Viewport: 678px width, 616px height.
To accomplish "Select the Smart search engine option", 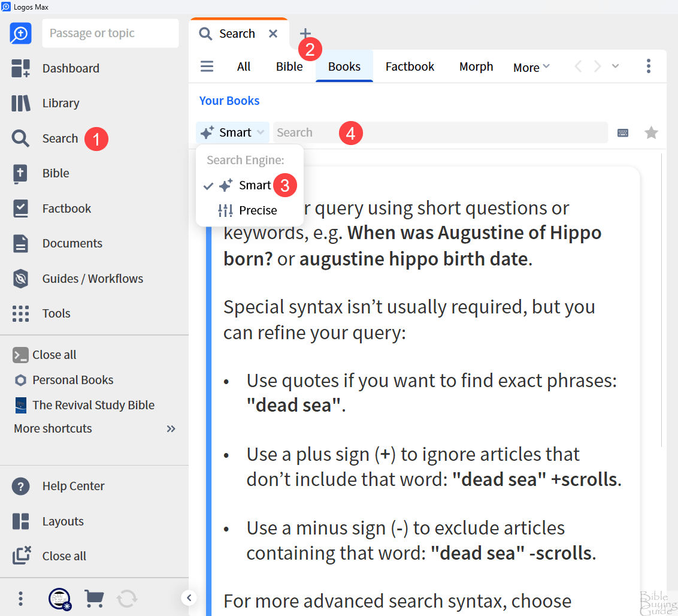I will point(254,186).
